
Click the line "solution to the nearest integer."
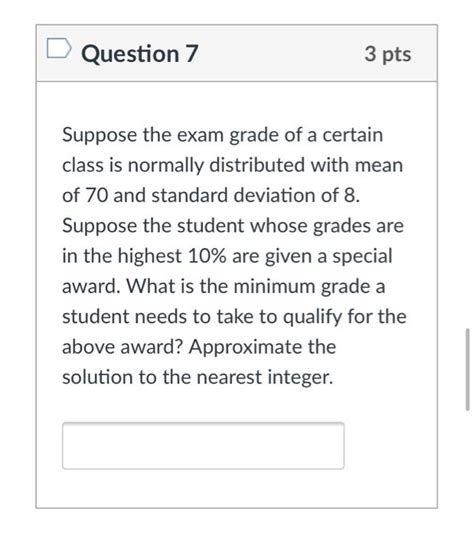(x=198, y=377)
